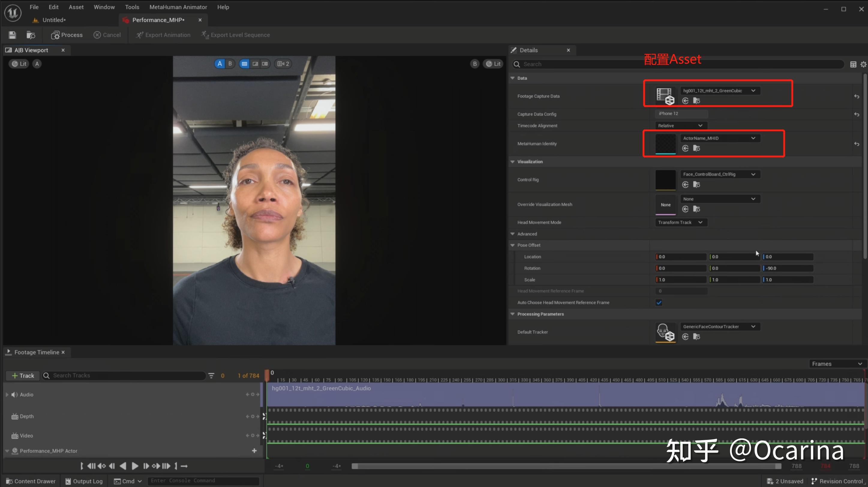Click Play reverse in timeline

123,466
